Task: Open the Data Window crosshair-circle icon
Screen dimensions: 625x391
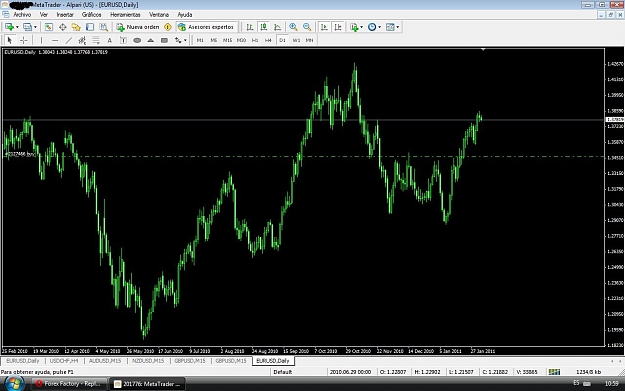Action: tap(63, 27)
